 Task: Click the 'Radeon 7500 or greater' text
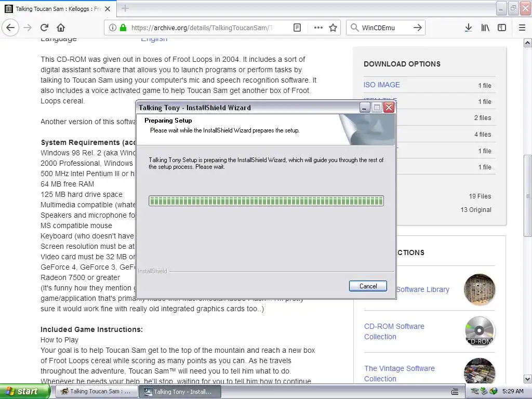click(80, 277)
